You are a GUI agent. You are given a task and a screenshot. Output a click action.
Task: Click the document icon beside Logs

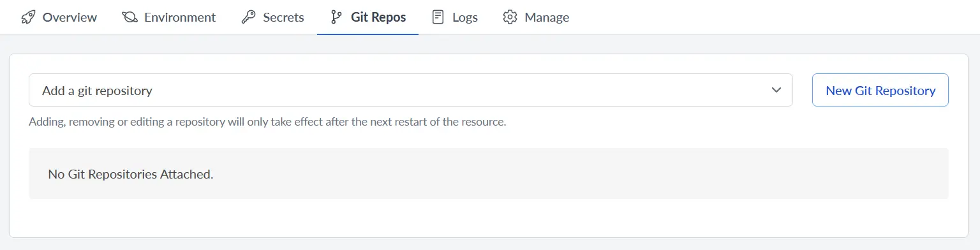(438, 17)
